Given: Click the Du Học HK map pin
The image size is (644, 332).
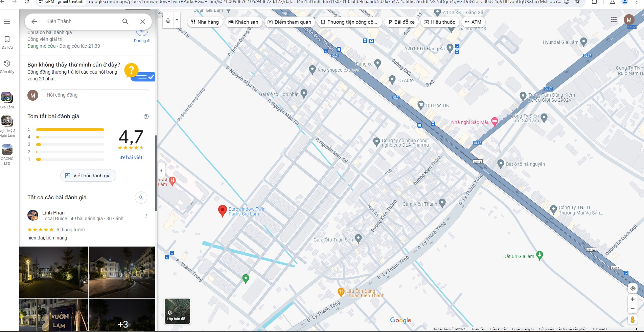Looking at the screenshot, I should coord(421,105).
